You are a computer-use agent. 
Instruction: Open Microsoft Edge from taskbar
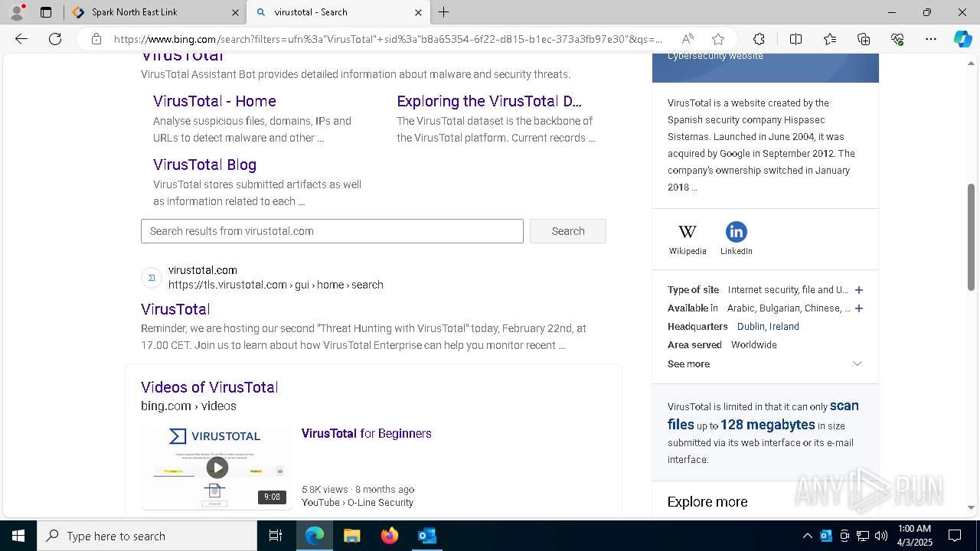click(x=315, y=536)
